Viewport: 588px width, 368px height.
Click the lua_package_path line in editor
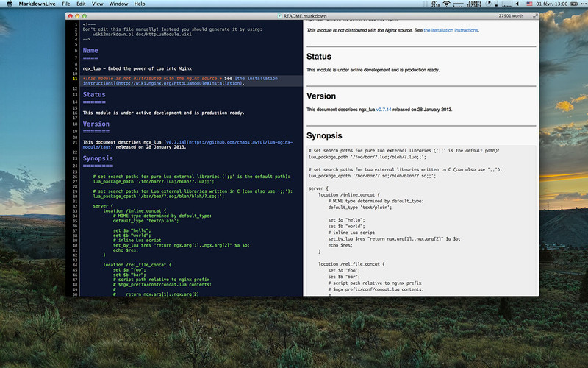pyautogui.click(x=154, y=181)
